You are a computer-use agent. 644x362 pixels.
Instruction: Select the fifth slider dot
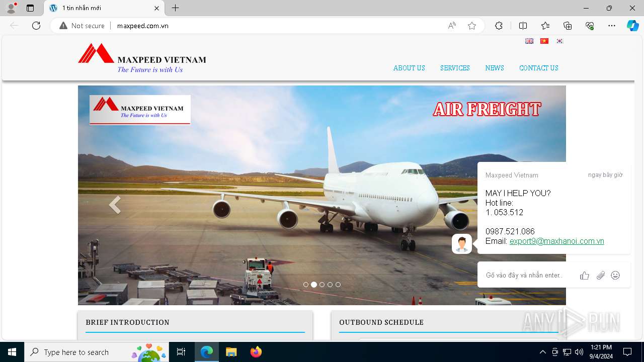click(x=338, y=285)
